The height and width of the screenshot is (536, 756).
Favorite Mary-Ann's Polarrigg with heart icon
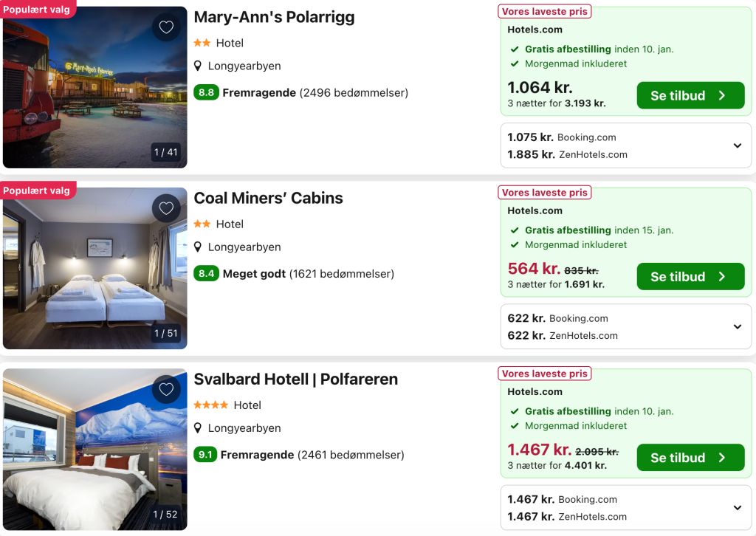pos(166,27)
